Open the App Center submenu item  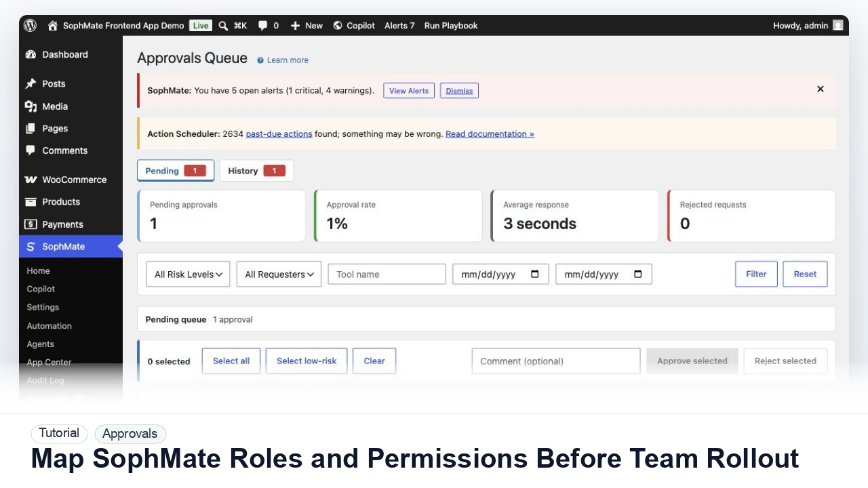pyautogui.click(x=49, y=362)
